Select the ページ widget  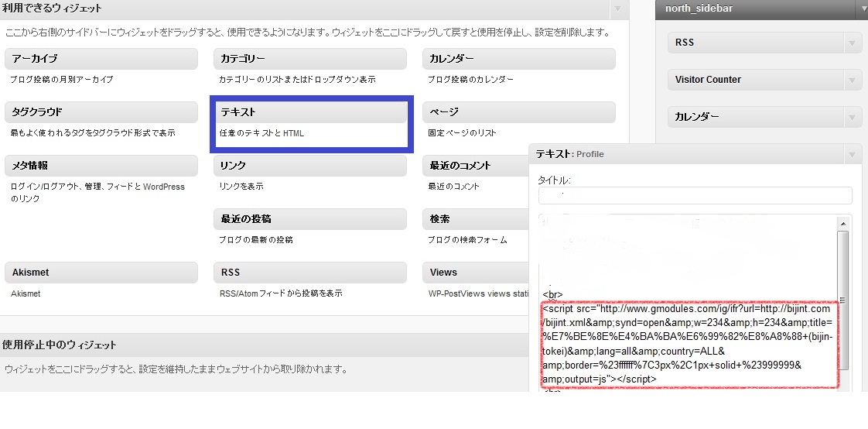(518, 112)
